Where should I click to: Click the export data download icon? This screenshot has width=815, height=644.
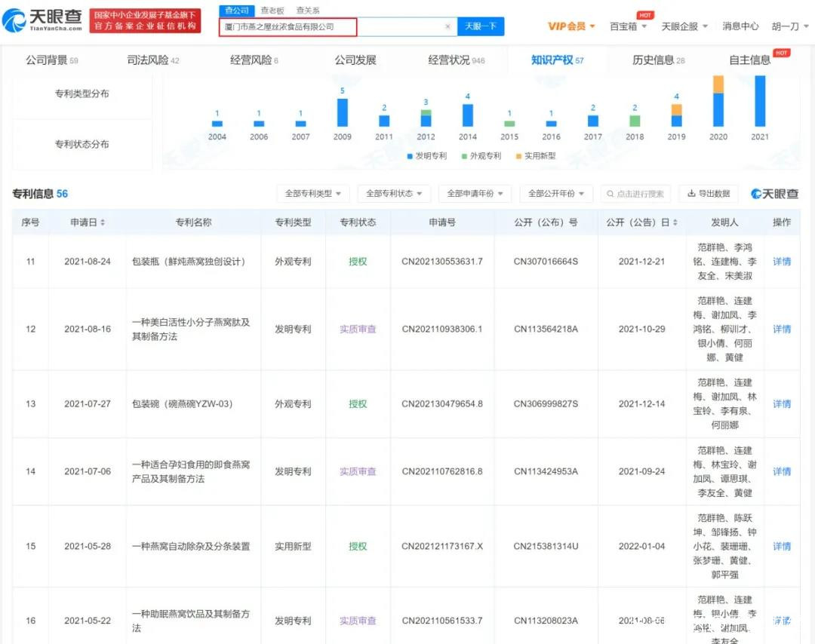click(690, 194)
